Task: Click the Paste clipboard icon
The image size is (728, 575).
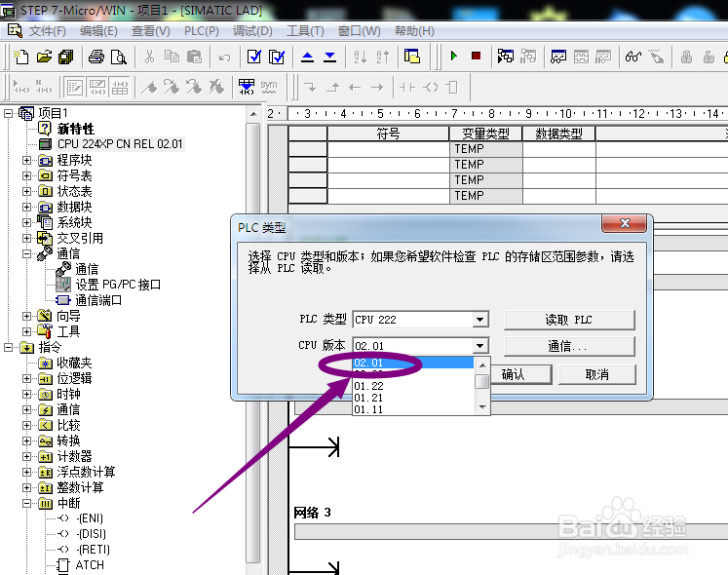Action: (x=194, y=57)
